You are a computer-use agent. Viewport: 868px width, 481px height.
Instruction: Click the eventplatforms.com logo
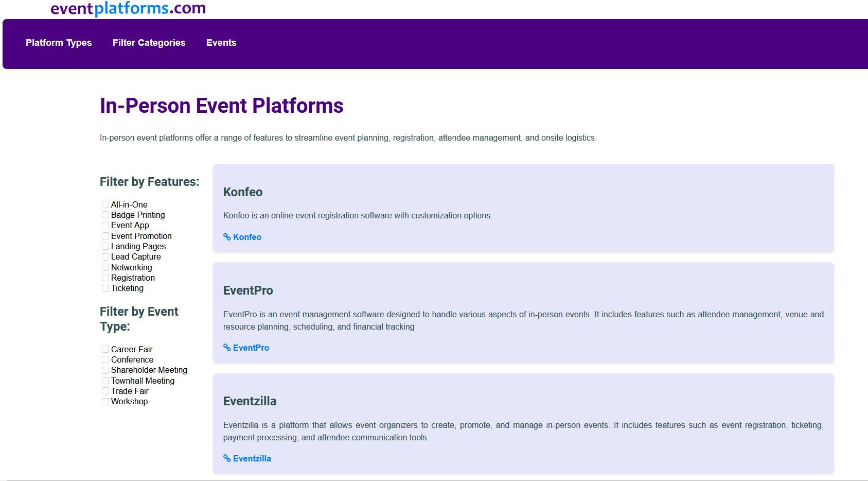click(x=127, y=9)
